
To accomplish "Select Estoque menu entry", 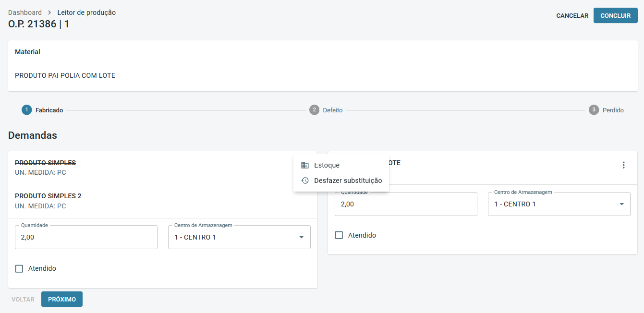I will tap(327, 165).
